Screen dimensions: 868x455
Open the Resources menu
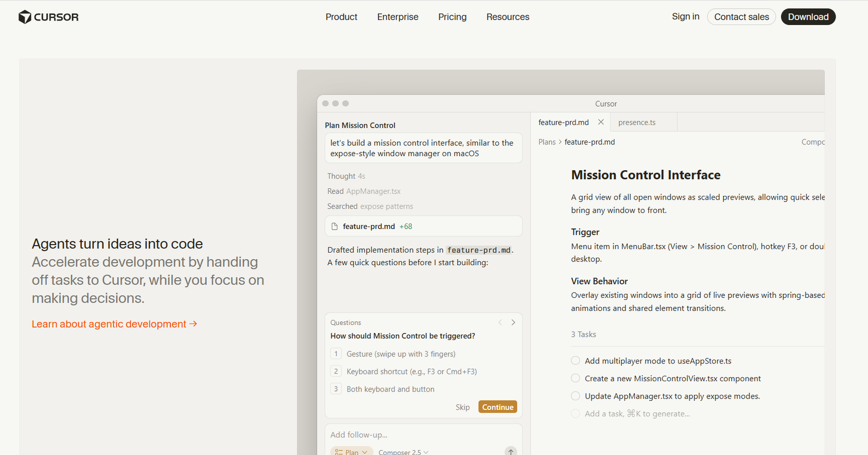click(x=508, y=17)
